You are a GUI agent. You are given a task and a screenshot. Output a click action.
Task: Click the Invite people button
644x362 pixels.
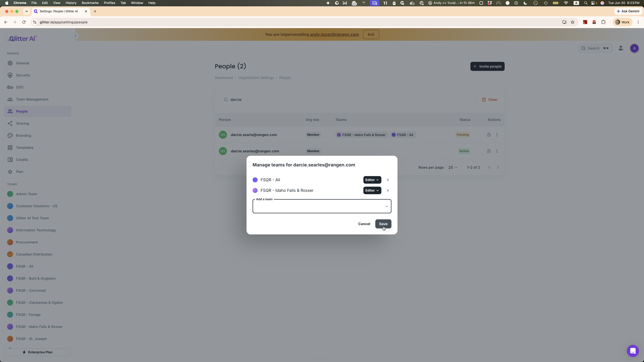click(x=487, y=66)
